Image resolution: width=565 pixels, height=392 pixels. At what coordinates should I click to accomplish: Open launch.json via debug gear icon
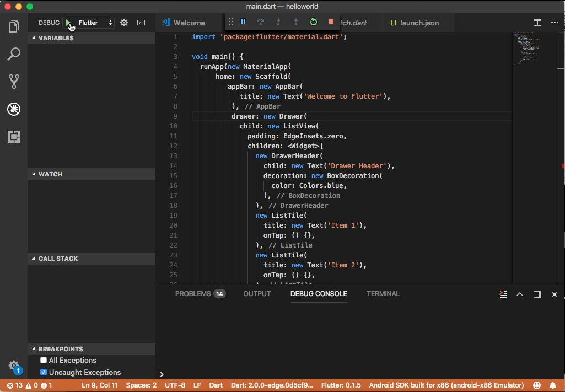[124, 23]
